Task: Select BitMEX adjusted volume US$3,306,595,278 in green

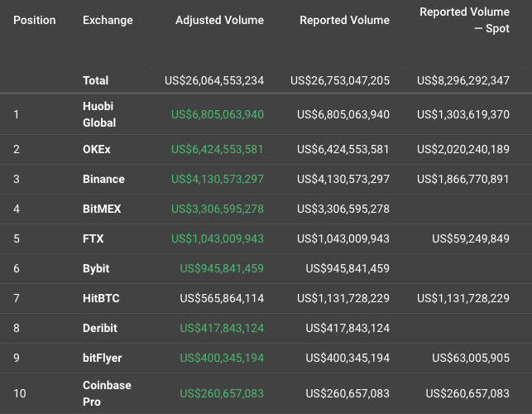Action: pos(218,209)
